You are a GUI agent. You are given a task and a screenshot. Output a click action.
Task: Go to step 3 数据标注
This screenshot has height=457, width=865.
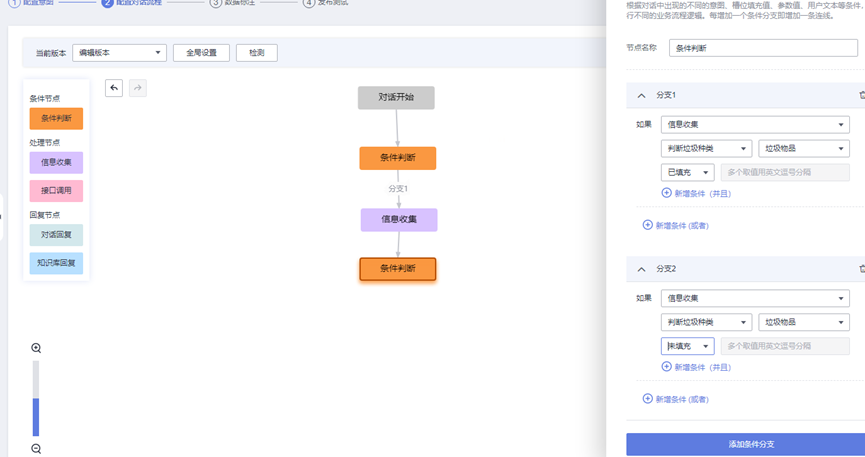(x=233, y=2)
